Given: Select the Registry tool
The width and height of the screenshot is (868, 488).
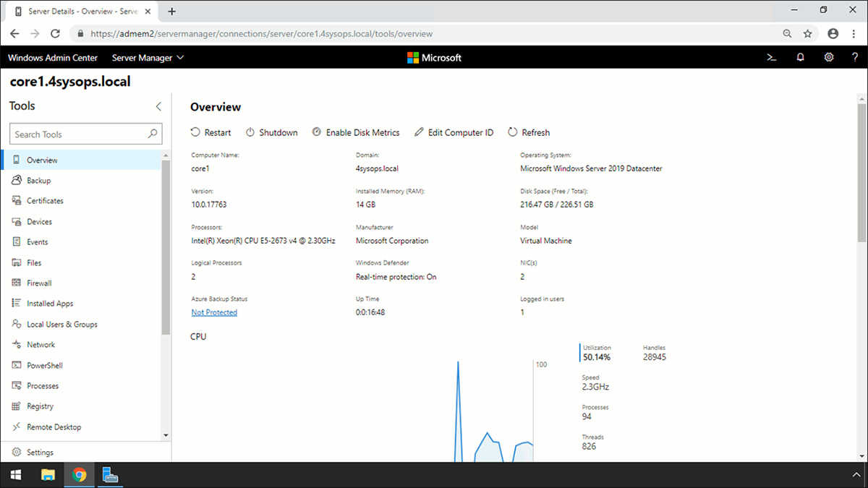Looking at the screenshot, I should click(40, 406).
